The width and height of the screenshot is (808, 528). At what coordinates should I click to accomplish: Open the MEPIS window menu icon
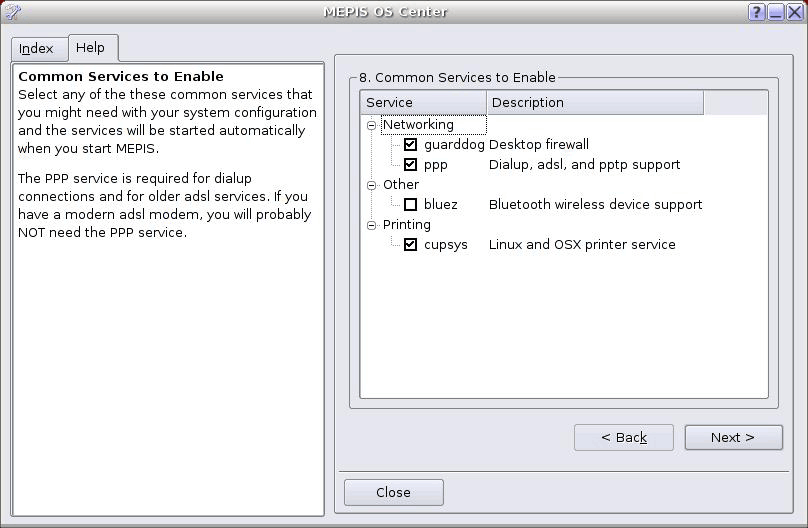point(12,11)
